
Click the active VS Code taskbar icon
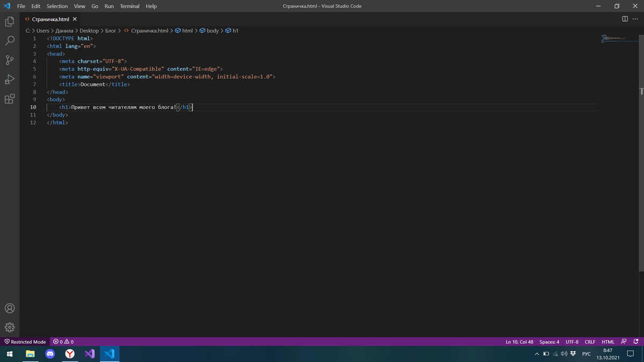click(x=109, y=354)
